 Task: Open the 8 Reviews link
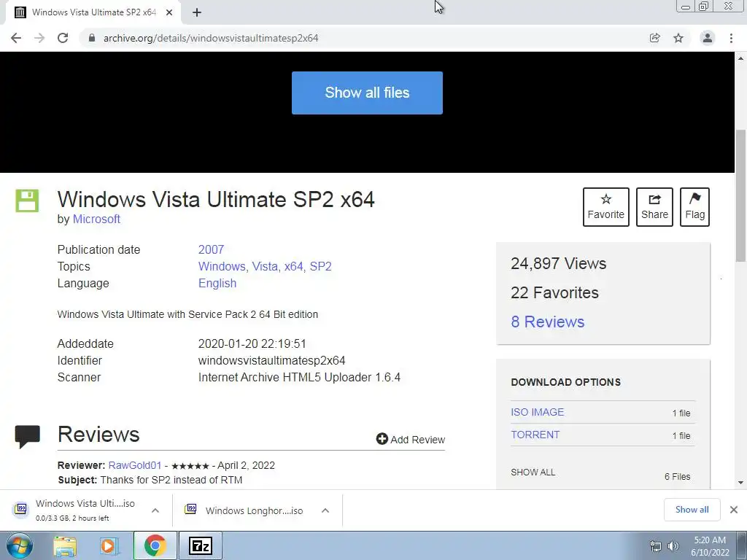(547, 322)
